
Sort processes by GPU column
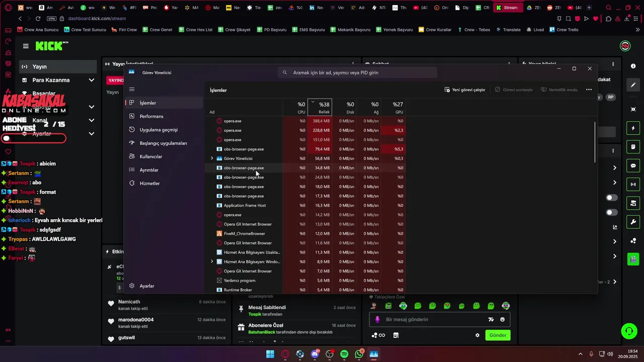[393, 107]
